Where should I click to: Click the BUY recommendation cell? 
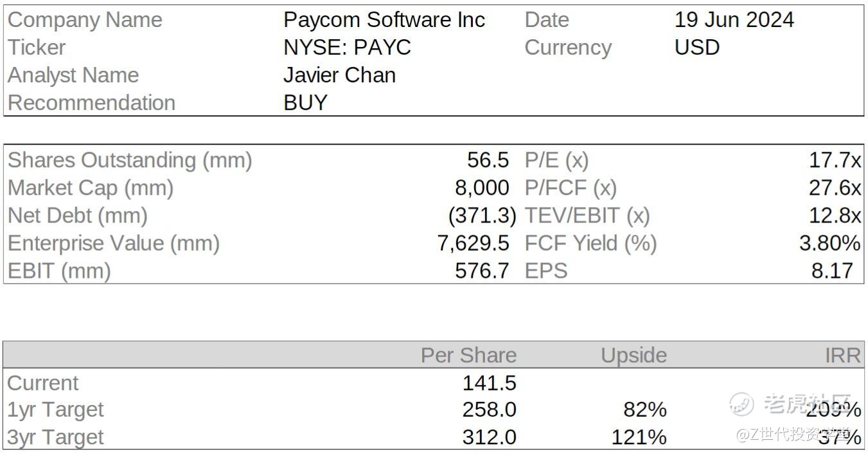(x=305, y=103)
